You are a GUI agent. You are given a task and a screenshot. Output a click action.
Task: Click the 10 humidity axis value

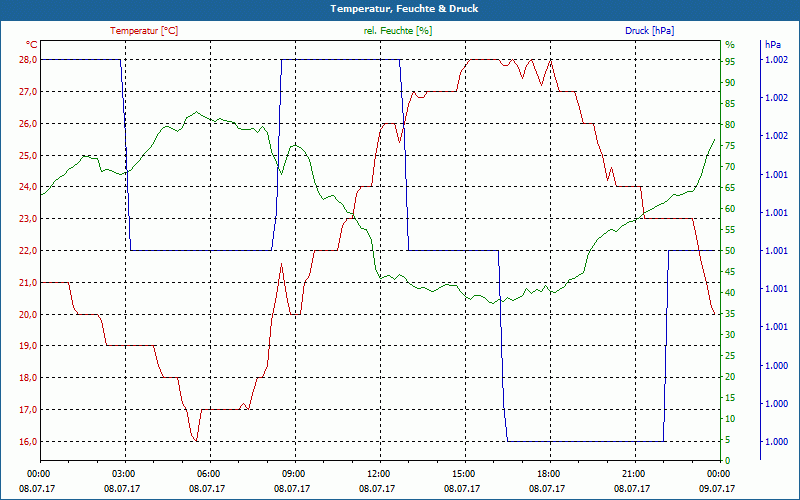pos(731,419)
